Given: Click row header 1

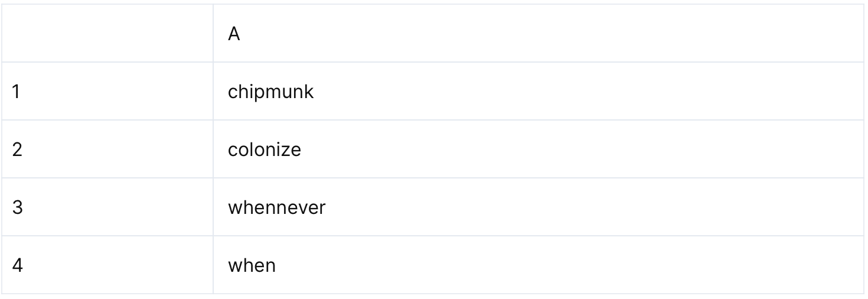Looking at the screenshot, I should coord(107,92).
